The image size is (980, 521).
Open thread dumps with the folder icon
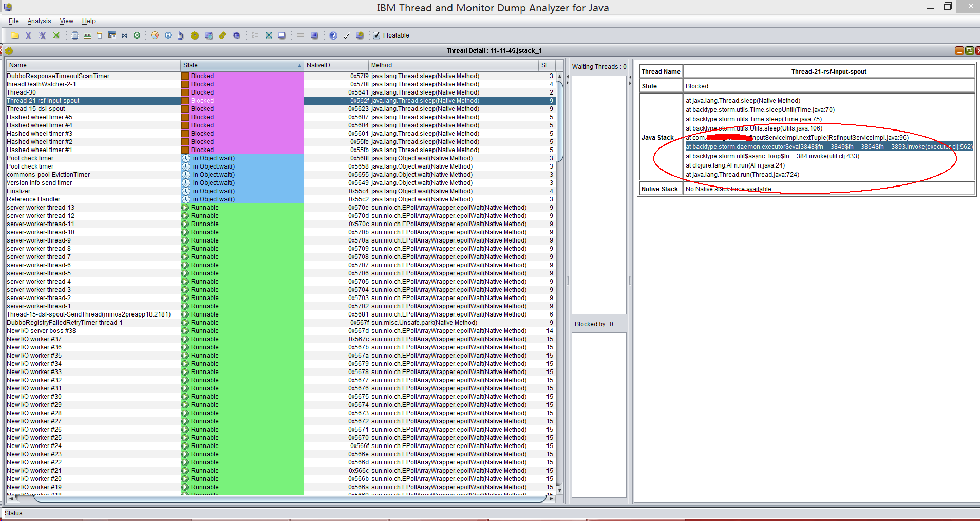[x=15, y=35]
